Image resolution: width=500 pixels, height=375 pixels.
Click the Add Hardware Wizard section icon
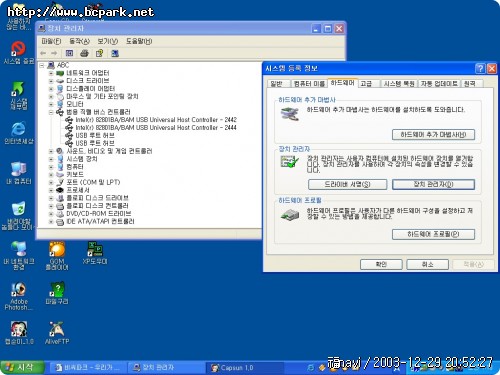coord(290,114)
